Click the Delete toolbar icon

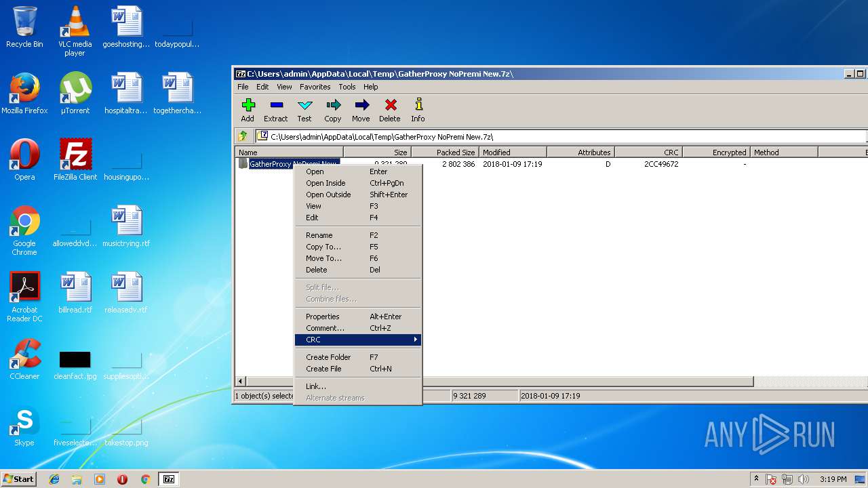click(x=390, y=110)
